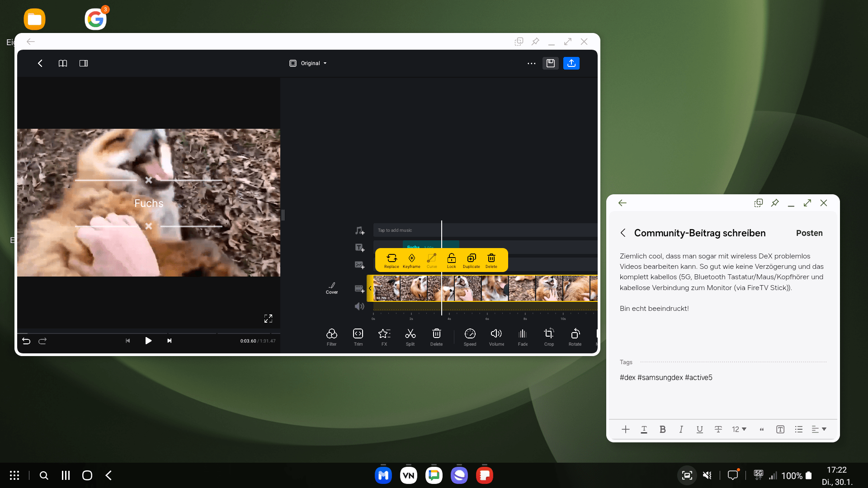This screenshot has height=488, width=868.
Task: Click Delete in the yellow popup menu
Action: point(491,261)
